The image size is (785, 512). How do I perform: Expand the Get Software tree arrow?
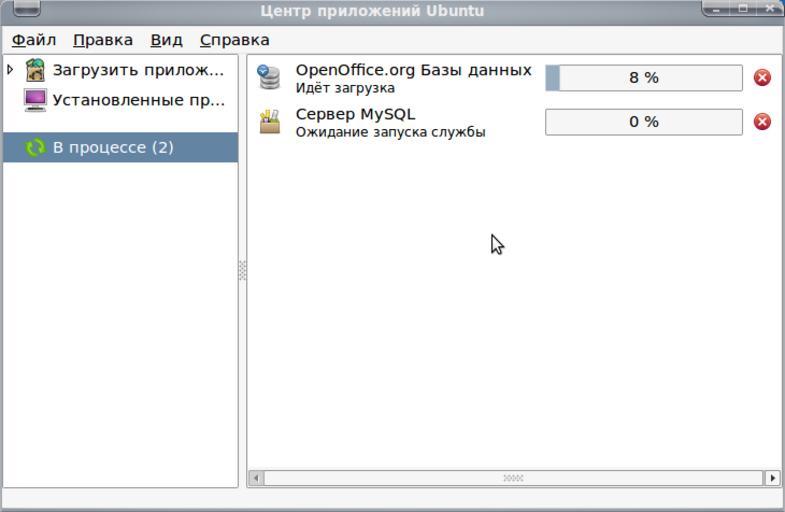click(x=11, y=70)
